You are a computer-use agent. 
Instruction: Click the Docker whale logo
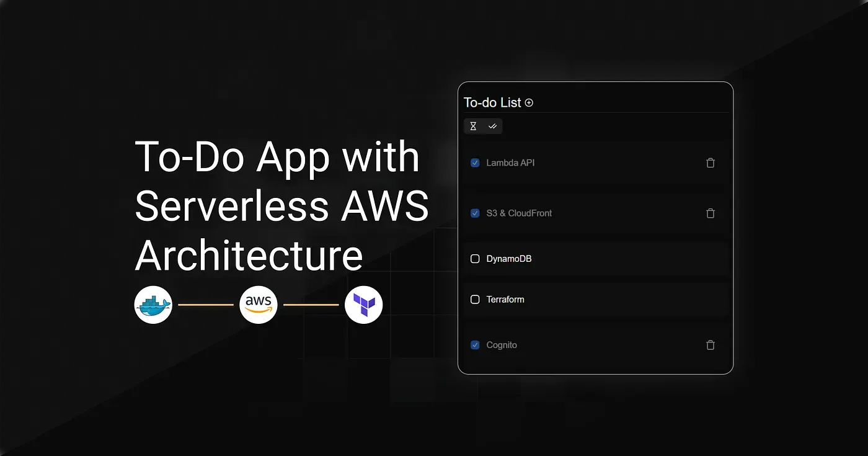click(x=153, y=305)
